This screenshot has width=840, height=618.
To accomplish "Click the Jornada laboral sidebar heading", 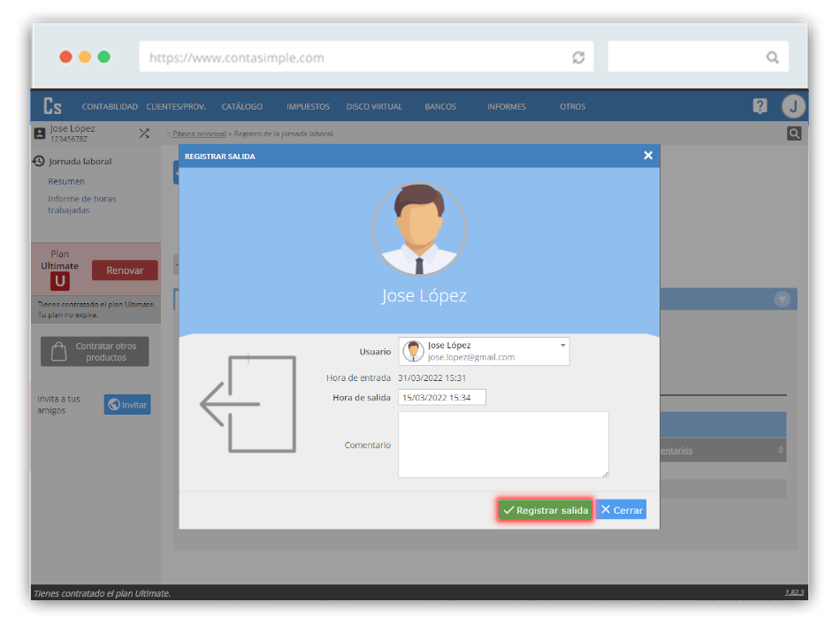I will coord(80,161).
